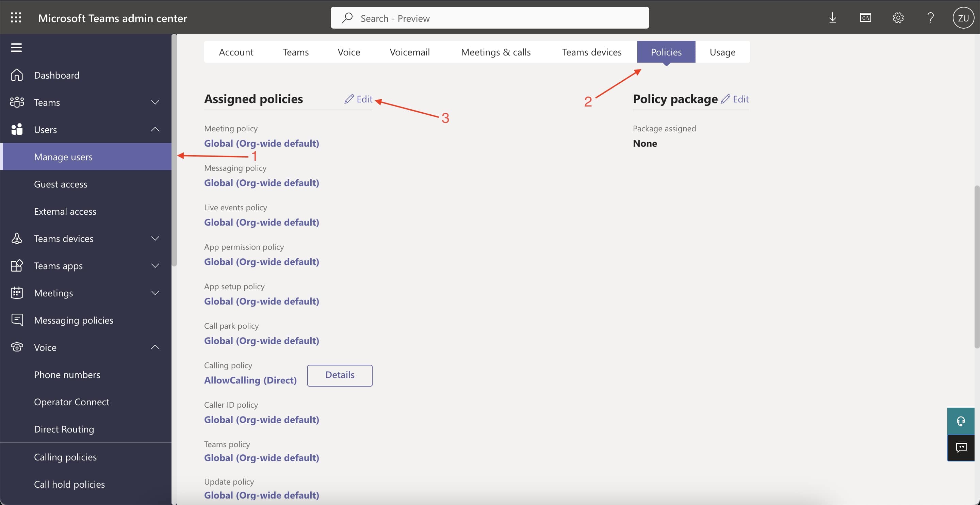Screen dimensions: 980x505
Task: Select the Teams apps icon
Action: click(17, 266)
